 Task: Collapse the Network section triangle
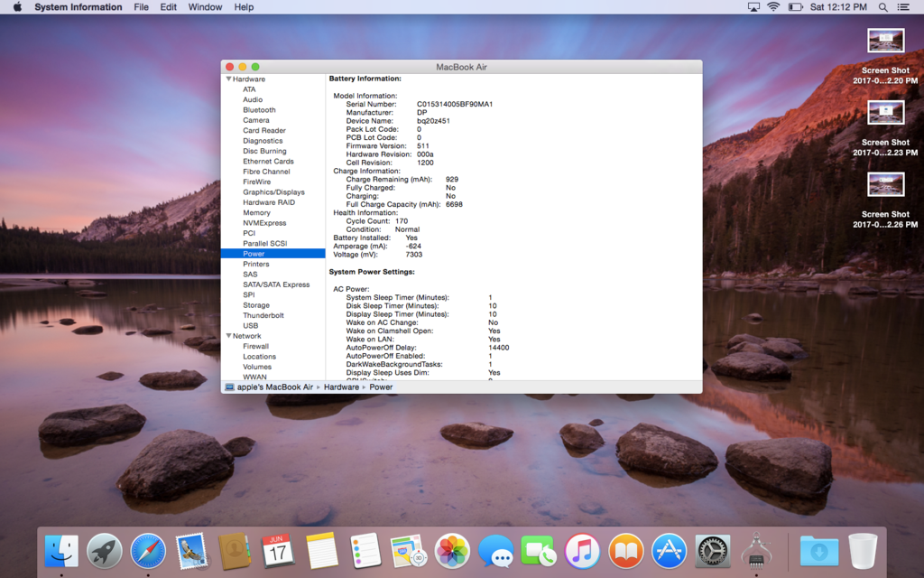click(x=228, y=336)
